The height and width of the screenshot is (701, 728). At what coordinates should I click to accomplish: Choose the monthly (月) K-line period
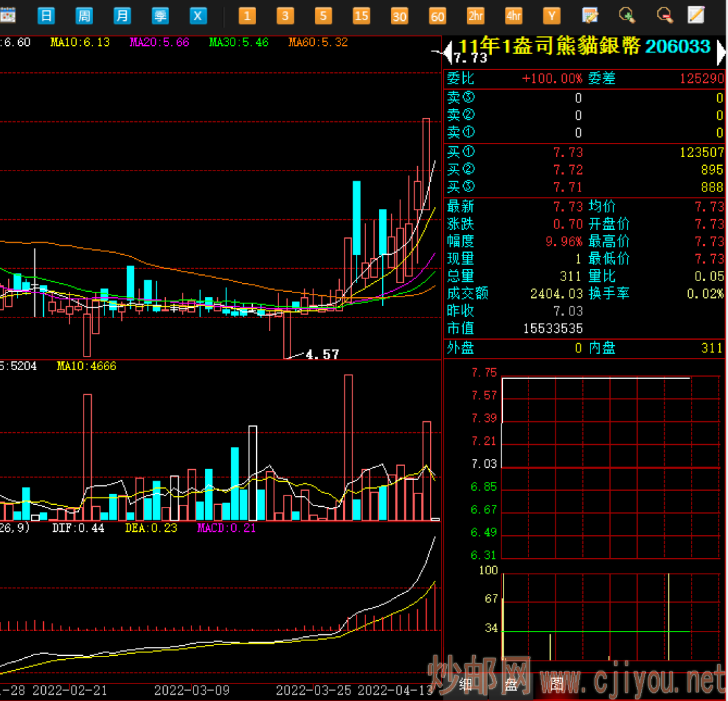click(121, 16)
